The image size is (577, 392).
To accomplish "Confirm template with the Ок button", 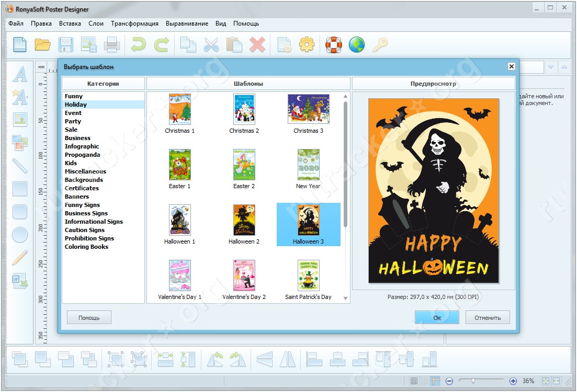I will (x=437, y=318).
